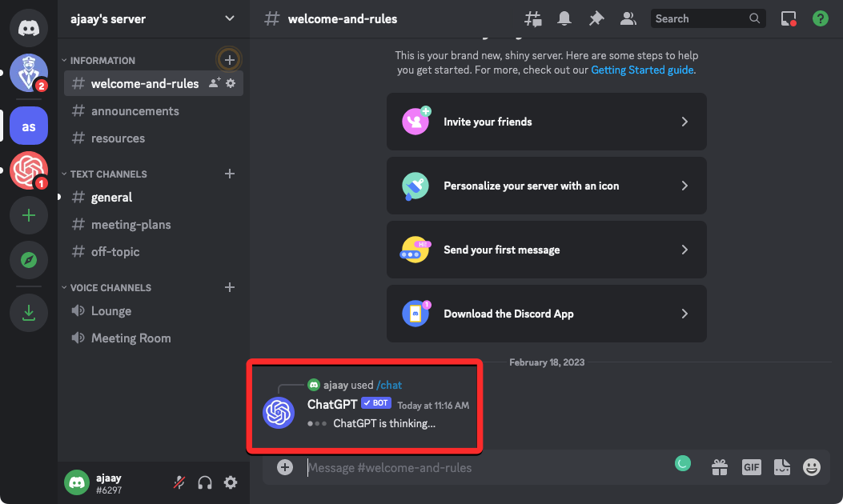Open the off-topic channel
This screenshot has height=504, width=843.
coord(153,251)
